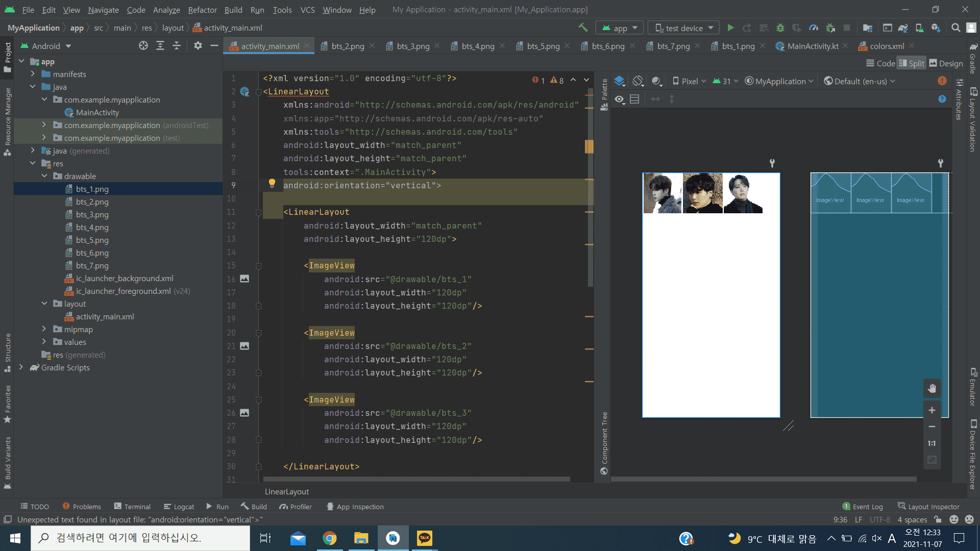This screenshot has height=551, width=980.
Task: Click the Debug app bug icon
Action: pos(780,28)
